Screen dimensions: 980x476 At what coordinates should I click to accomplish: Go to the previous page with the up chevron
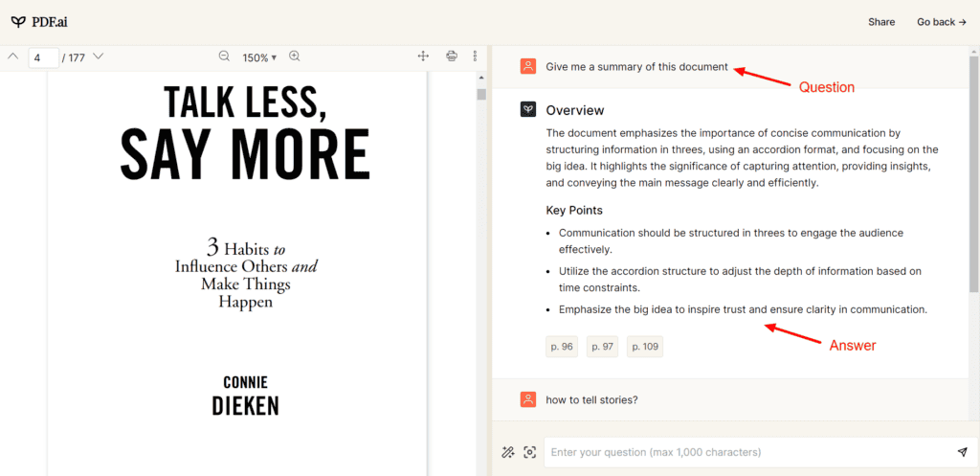[13, 57]
